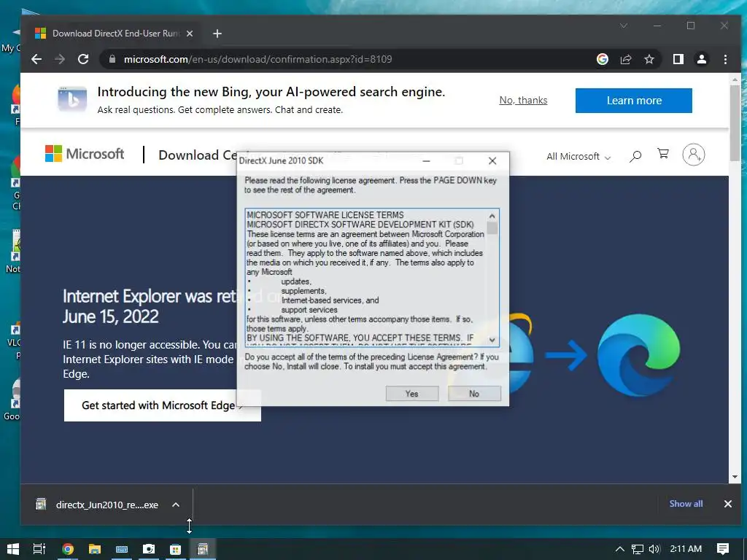The image size is (747, 560).
Task: Click Show all downloads
Action: 686,504
